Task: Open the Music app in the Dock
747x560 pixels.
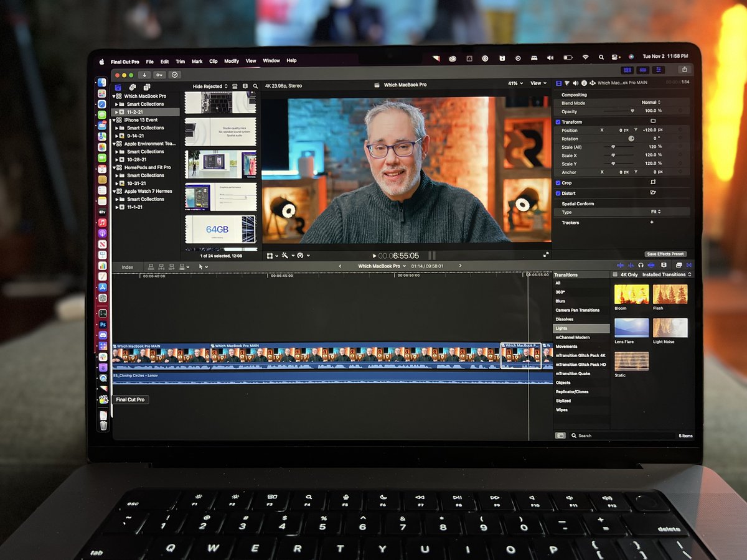Action: pos(102,222)
